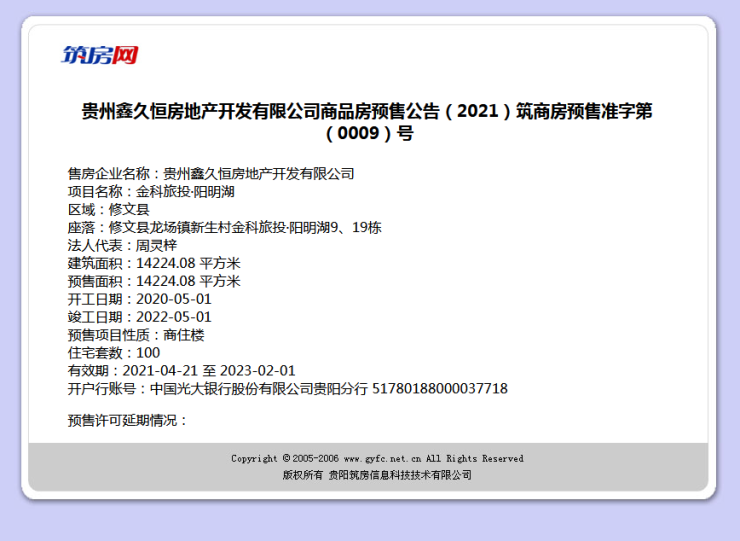Click the Copyright www.gyfc.net.cn footer line
740x541 pixels.
tap(377, 458)
